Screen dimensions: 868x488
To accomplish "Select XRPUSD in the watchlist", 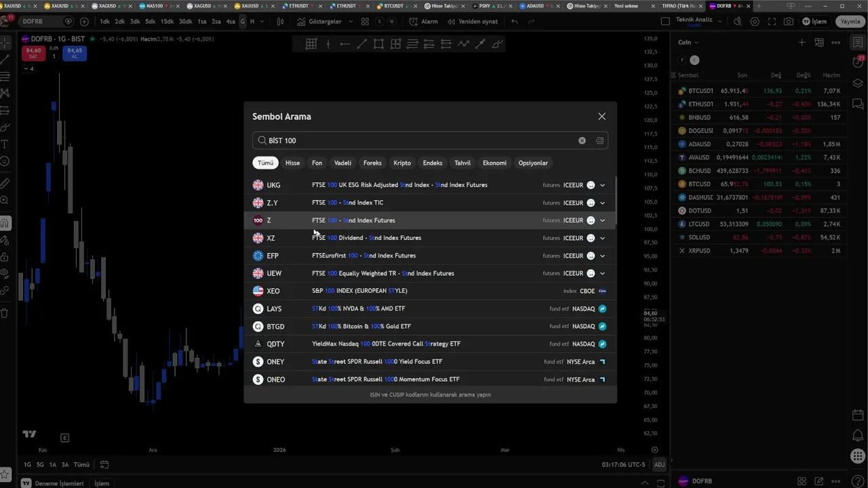I will (759, 251).
